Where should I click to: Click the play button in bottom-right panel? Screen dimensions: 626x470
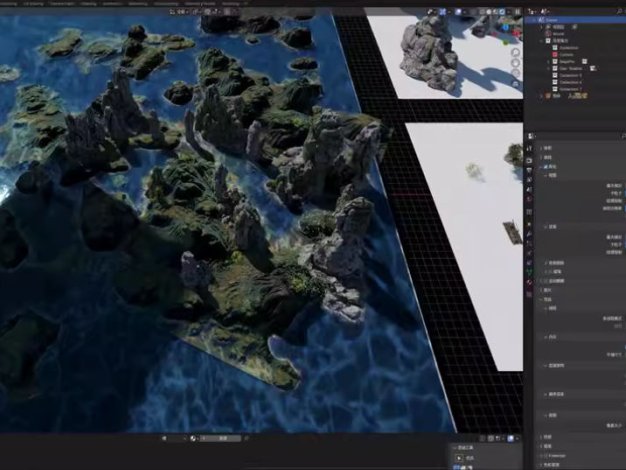click(459, 458)
